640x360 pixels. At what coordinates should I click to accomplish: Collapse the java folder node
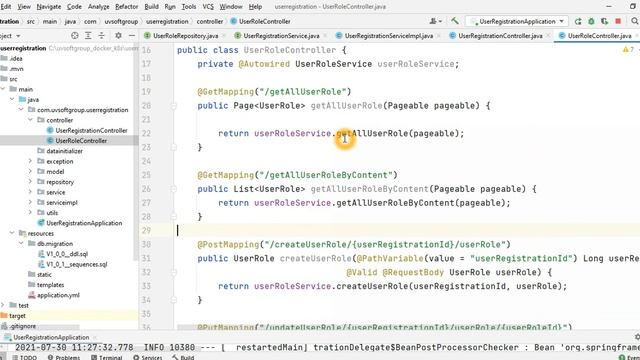click(12, 99)
